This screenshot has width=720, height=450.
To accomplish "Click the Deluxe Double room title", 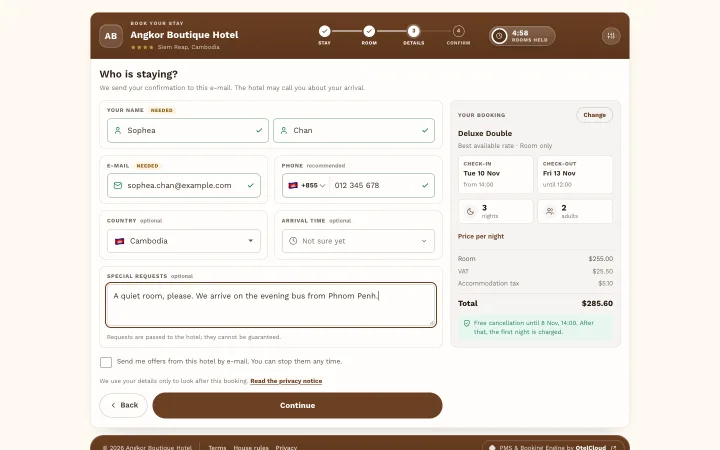I will [x=485, y=134].
